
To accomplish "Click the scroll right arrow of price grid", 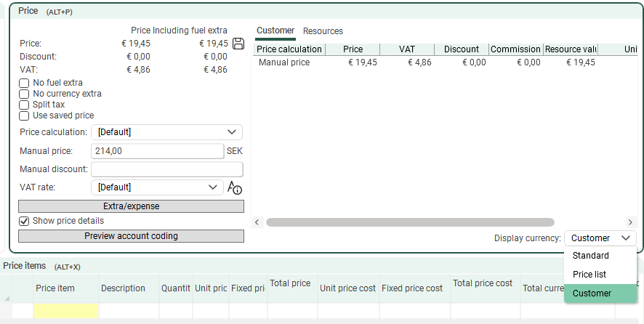I will point(630,222).
